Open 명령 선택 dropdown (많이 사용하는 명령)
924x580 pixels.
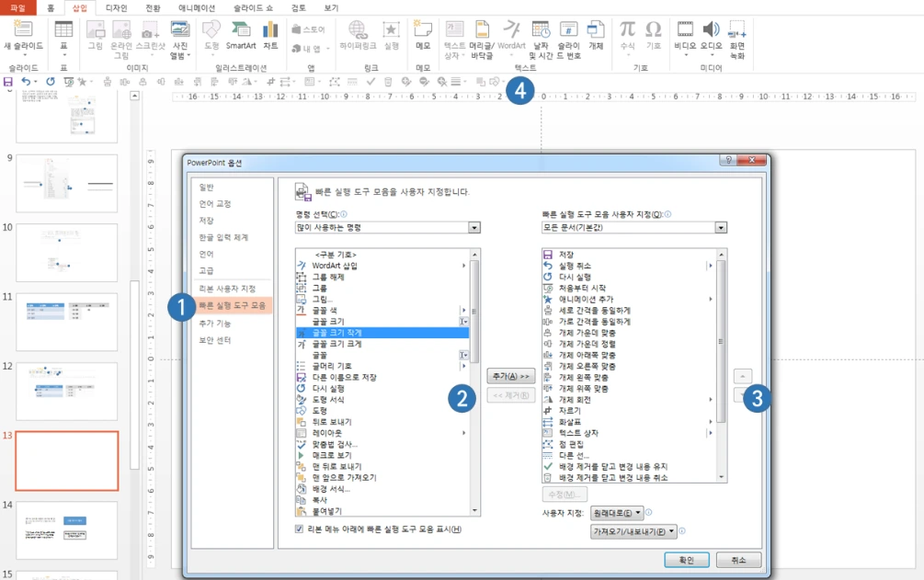pos(473,228)
